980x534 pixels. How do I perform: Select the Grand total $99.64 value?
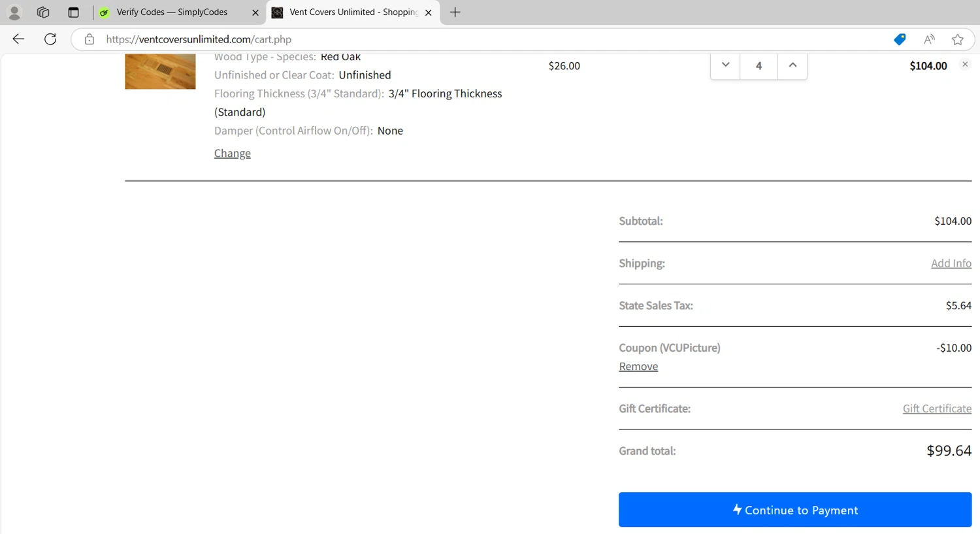[949, 450]
